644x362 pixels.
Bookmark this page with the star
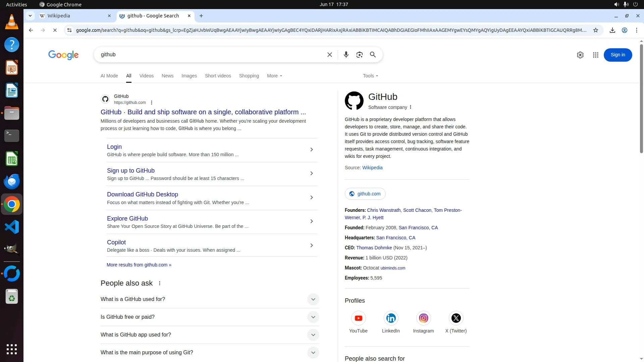(595, 30)
